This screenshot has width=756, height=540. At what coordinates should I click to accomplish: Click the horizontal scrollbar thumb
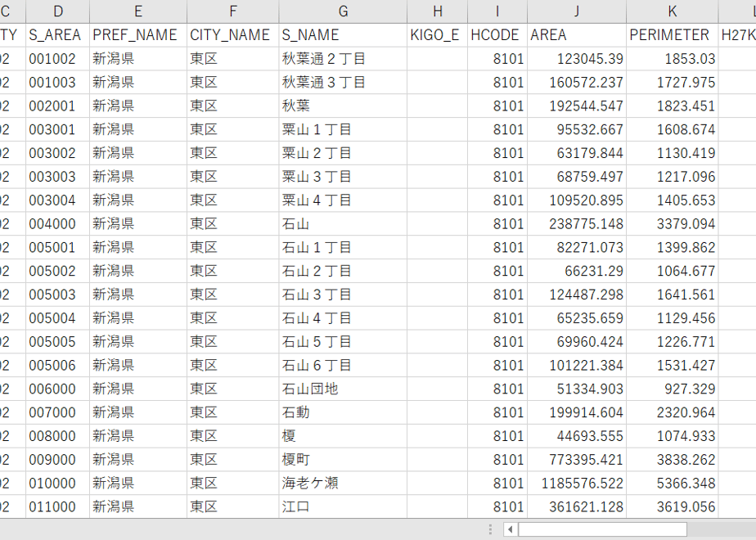click(x=602, y=529)
